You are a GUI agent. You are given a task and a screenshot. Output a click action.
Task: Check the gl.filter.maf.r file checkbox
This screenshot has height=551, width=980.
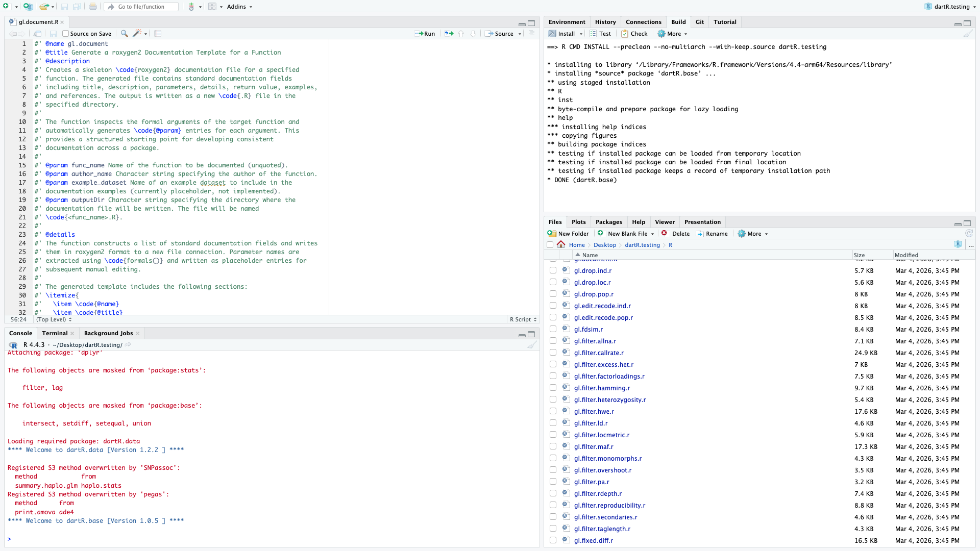pyautogui.click(x=553, y=446)
